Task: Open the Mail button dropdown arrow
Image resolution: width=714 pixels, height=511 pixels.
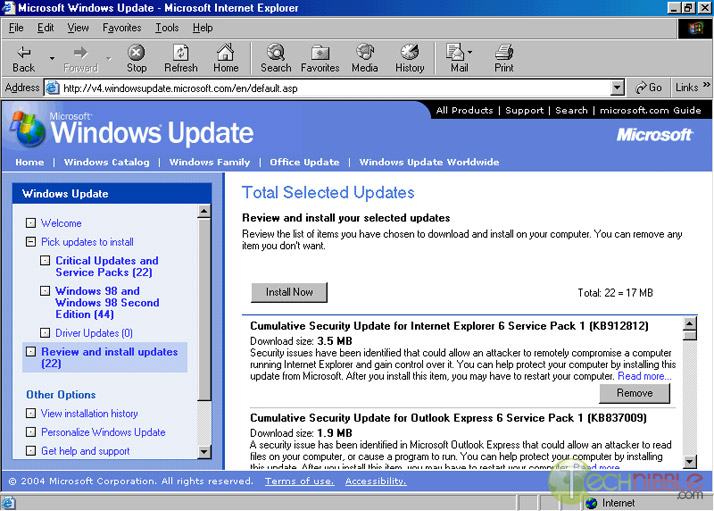Action: pyautogui.click(x=469, y=52)
